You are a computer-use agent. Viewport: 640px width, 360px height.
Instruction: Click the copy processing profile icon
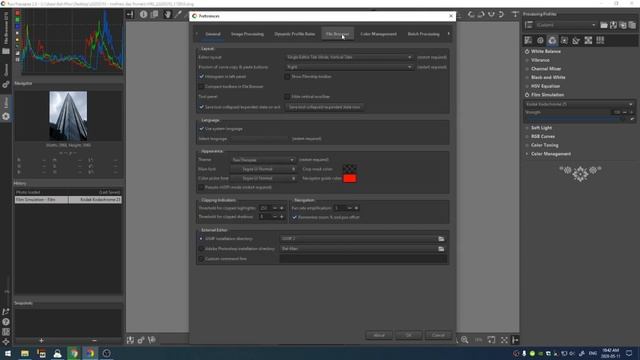623,25
